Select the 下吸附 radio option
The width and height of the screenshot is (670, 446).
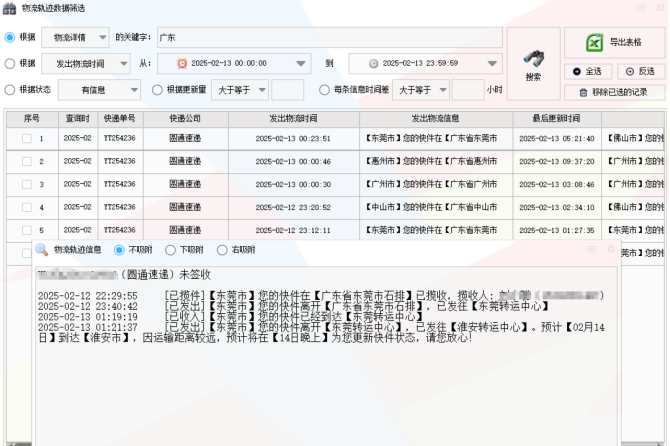click(x=170, y=250)
